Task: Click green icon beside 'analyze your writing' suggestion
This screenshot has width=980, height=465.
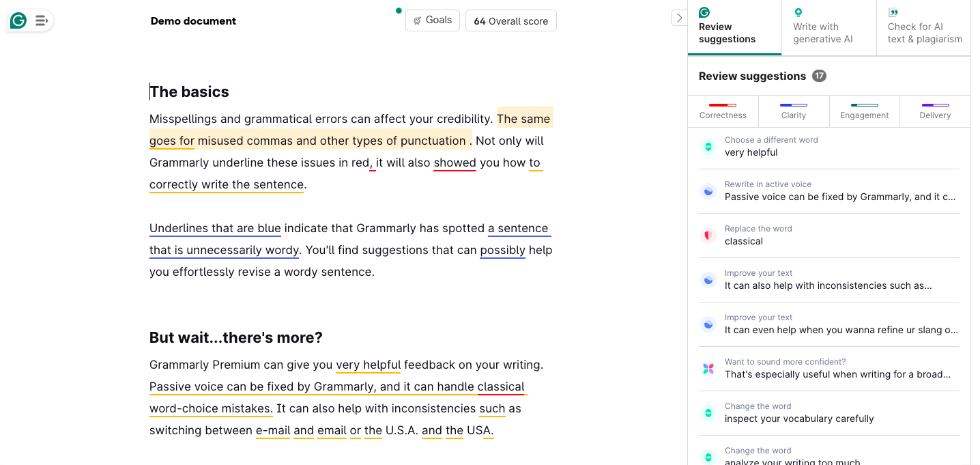Action: point(708,457)
